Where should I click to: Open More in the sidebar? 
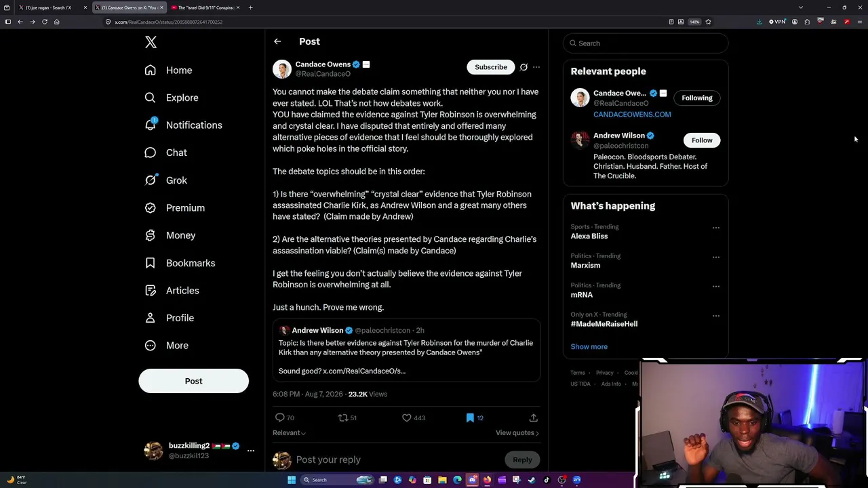coord(167,346)
